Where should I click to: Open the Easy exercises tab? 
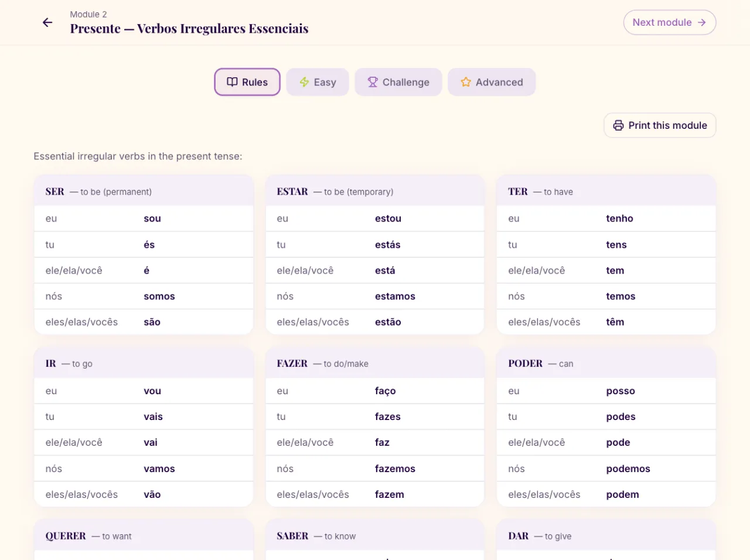click(318, 82)
